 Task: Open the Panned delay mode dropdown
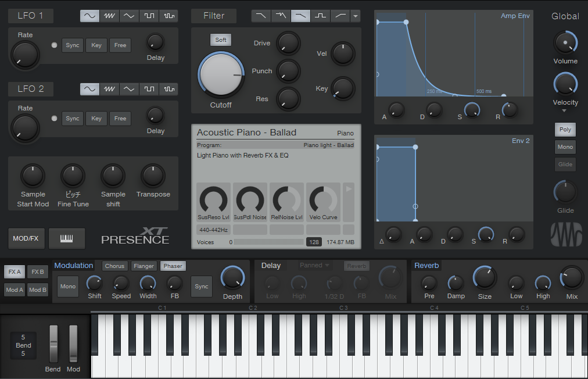click(314, 266)
